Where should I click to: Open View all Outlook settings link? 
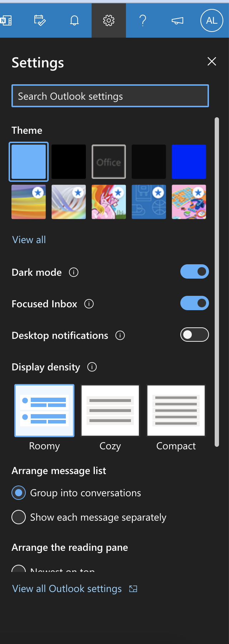(x=75, y=589)
